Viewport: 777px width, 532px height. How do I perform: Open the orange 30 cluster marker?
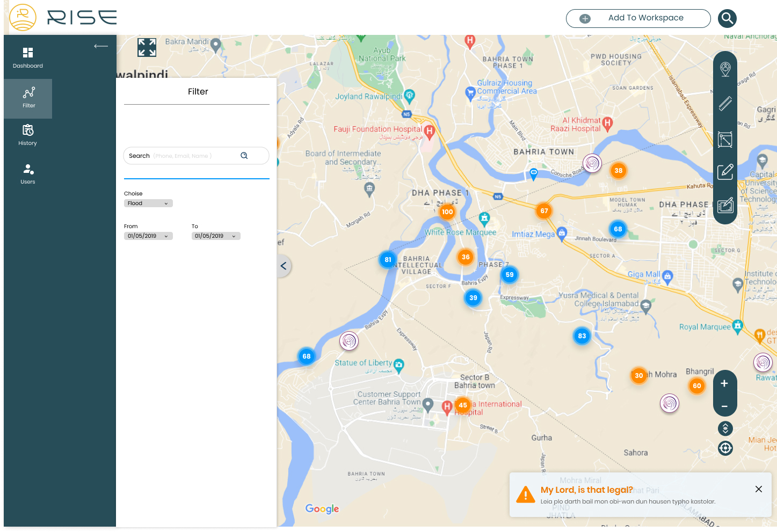[639, 376]
